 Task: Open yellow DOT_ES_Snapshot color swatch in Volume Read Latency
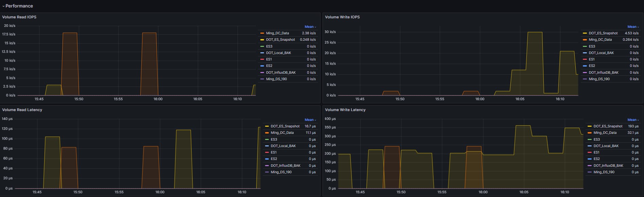267,126
